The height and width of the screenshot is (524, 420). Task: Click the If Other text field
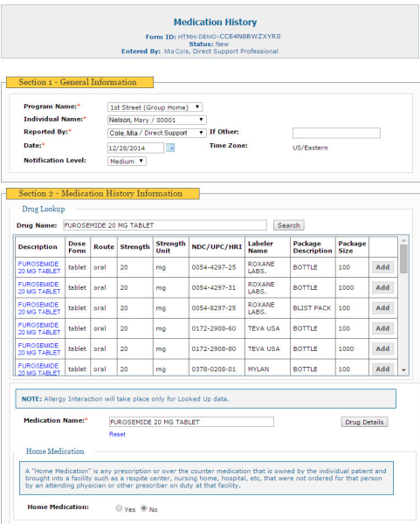click(x=336, y=133)
